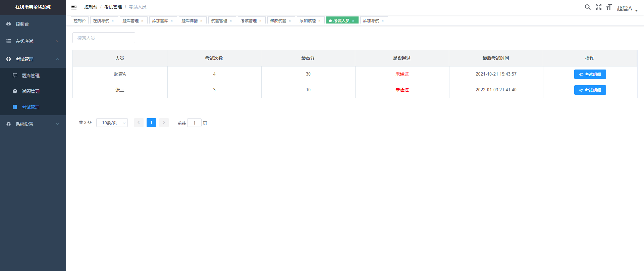Open the 超管A user dropdown
644x271 pixels.
(627, 8)
